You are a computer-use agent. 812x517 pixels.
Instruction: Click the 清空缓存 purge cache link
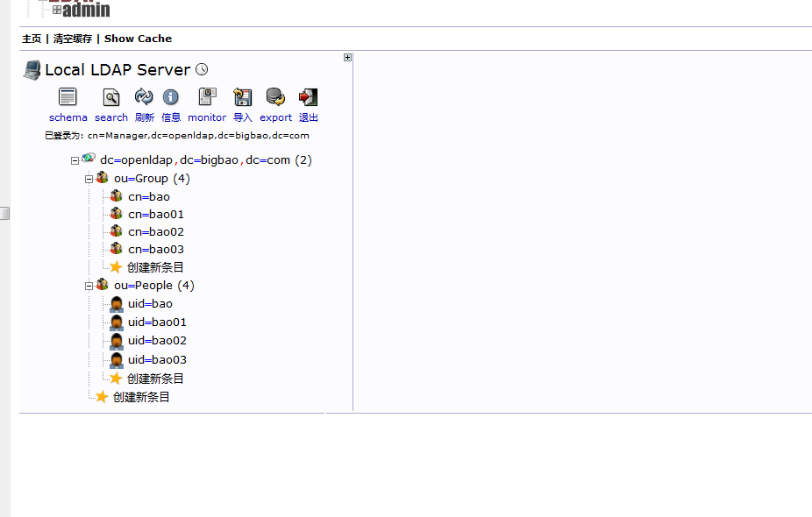pos(73,39)
